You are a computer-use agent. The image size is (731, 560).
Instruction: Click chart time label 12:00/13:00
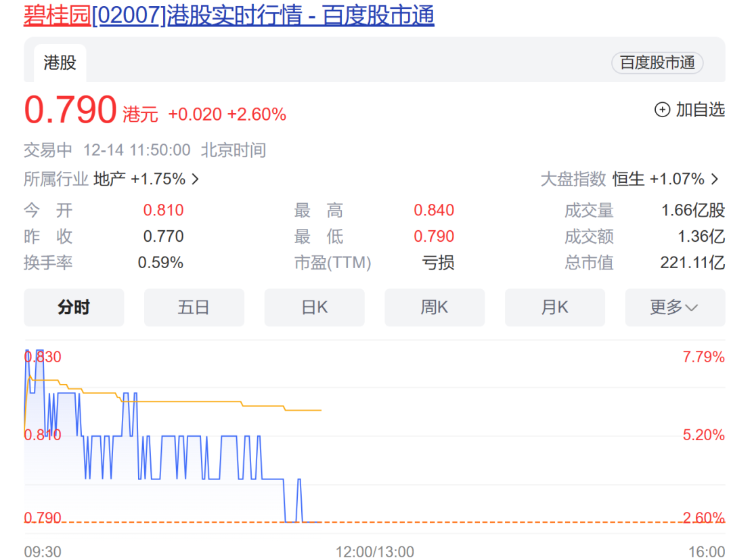tap(375, 552)
